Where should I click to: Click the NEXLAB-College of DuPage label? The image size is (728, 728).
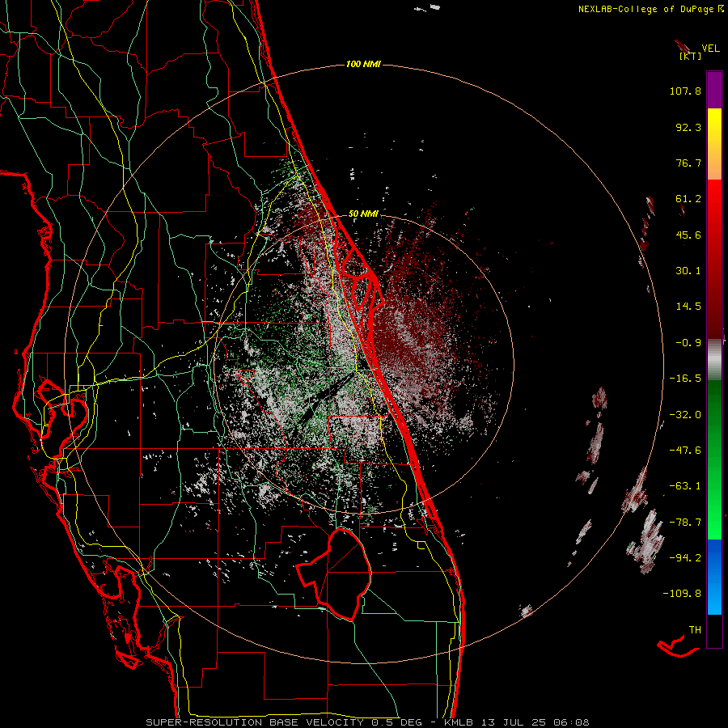pyautogui.click(x=650, y=9)
